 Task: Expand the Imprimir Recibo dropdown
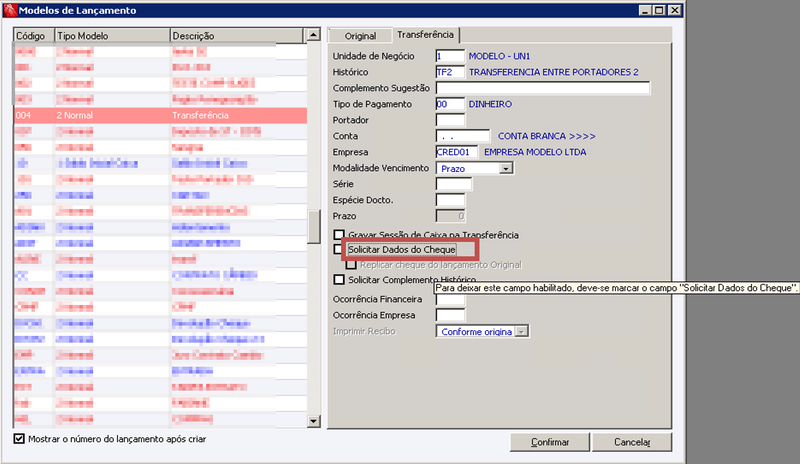521,331
